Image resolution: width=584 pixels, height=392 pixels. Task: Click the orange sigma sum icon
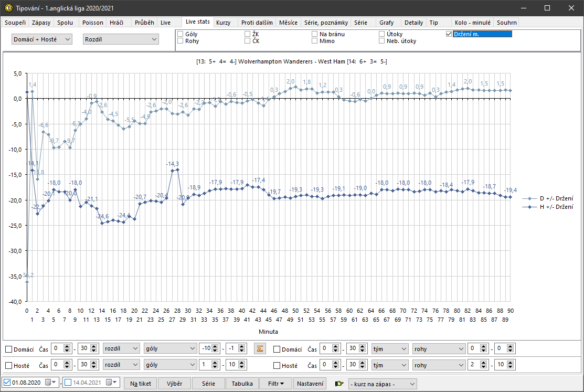point(258,349)
